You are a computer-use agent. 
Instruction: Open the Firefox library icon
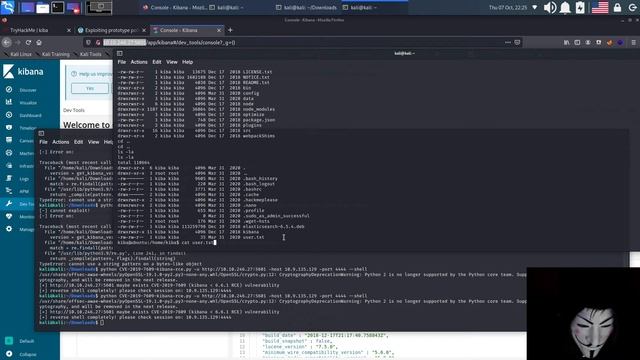click(x=567, y=42)
